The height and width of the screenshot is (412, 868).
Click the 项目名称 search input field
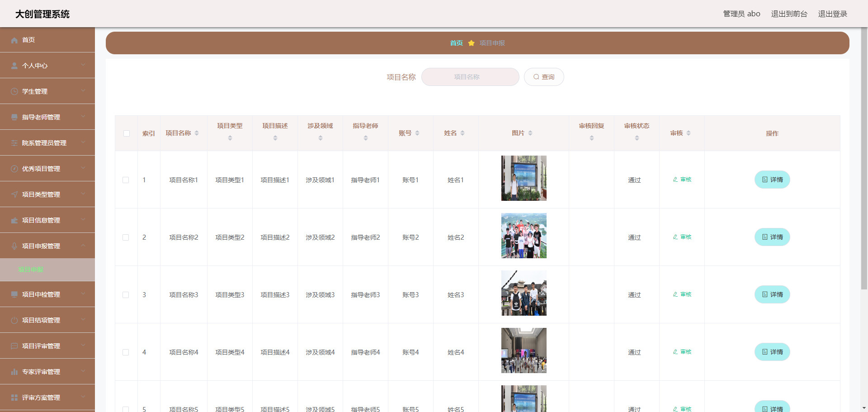pyautogui.click(x=470, y=77)
